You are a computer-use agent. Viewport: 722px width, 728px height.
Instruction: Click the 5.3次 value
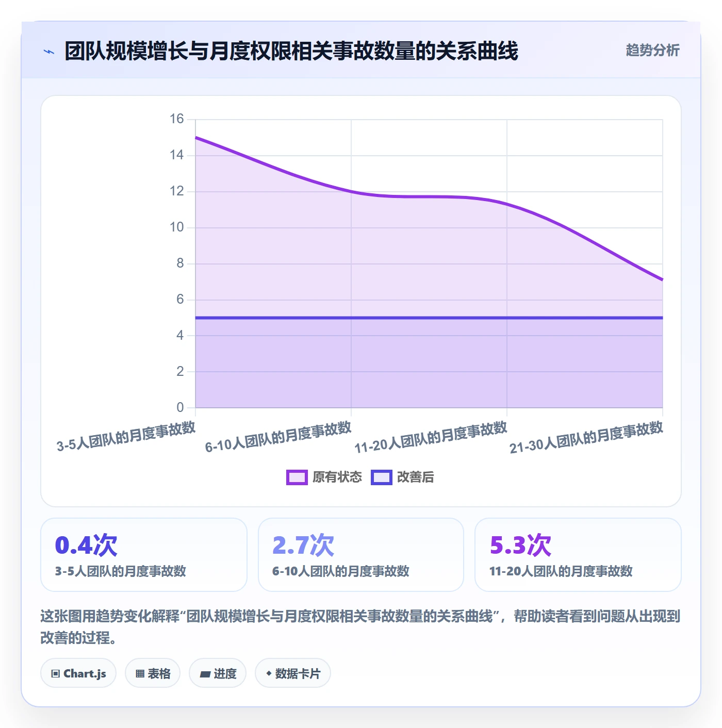pos(520,545)
